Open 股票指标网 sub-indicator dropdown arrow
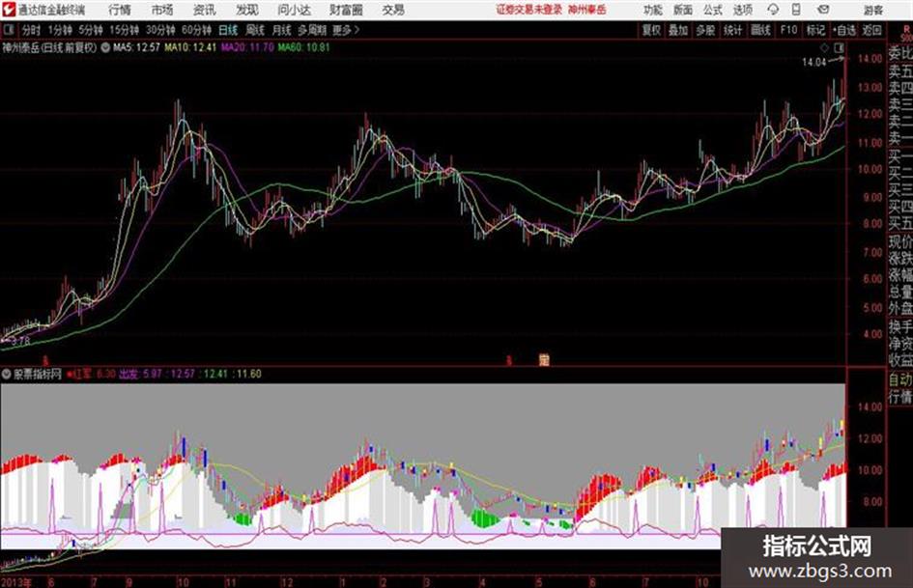Image resolution: width=913 pixels, height=588 pixels. point(7,374)
